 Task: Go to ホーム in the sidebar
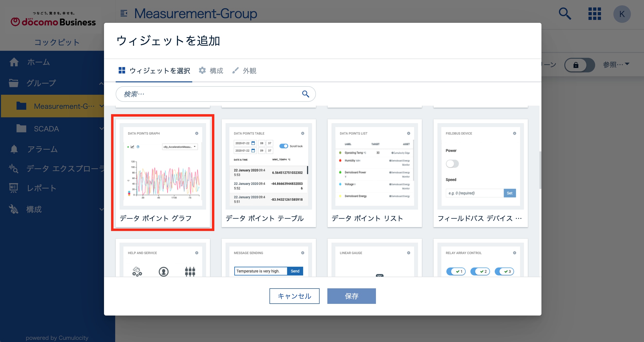pyautogui.click(x=38, y=62)
